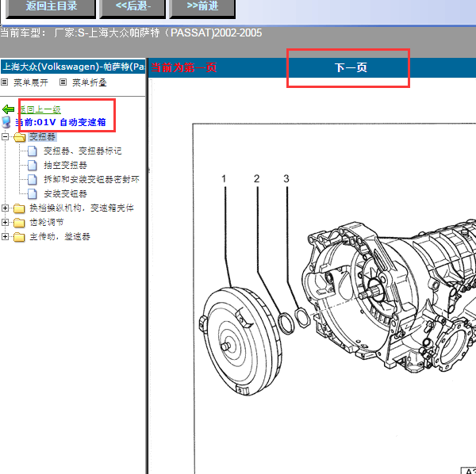476x474 pixels.
Task: Click the green back arrow icon
Action: (x=8, y=109)
